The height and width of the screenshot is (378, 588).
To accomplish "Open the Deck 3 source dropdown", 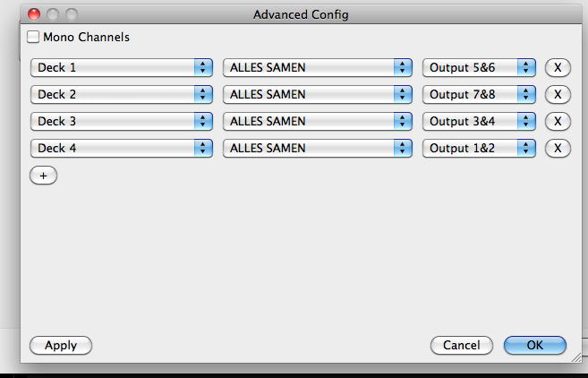I will (122, 121).
